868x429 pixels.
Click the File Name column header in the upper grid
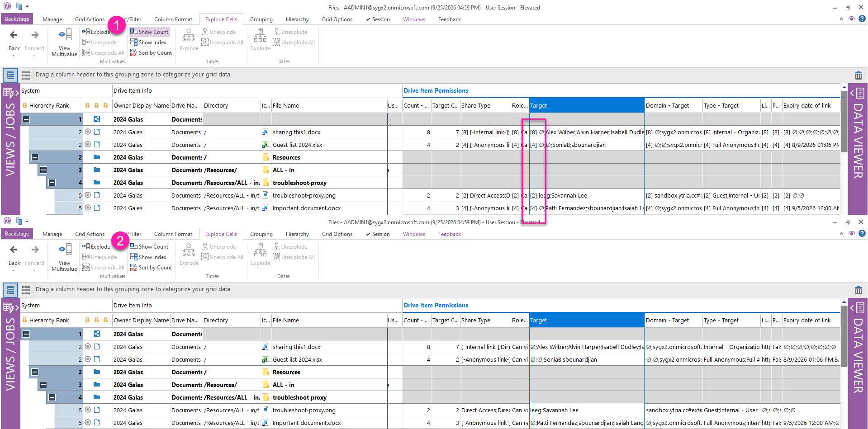coord(329,106)
